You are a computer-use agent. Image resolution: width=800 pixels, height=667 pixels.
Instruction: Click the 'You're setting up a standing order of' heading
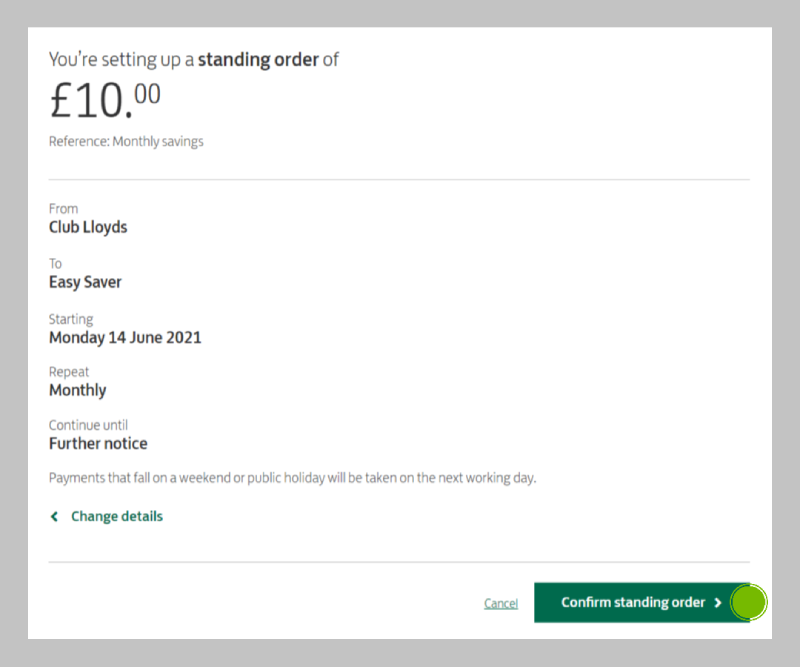(194, 60)
